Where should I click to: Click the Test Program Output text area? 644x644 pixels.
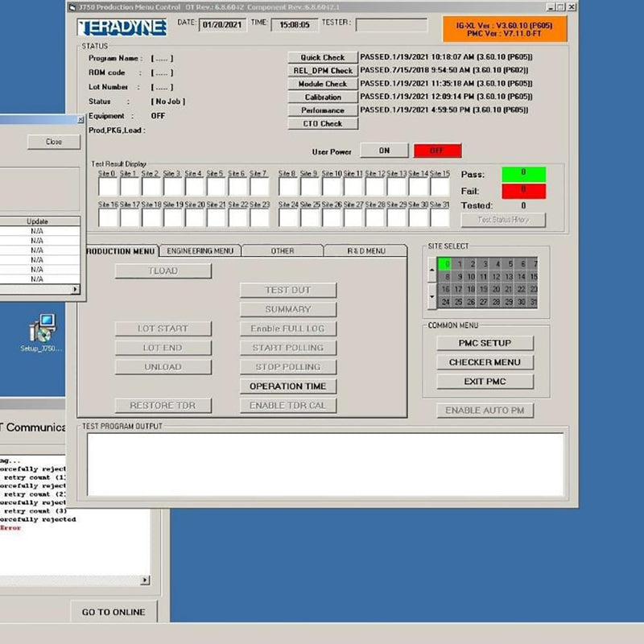coord(325,464)
